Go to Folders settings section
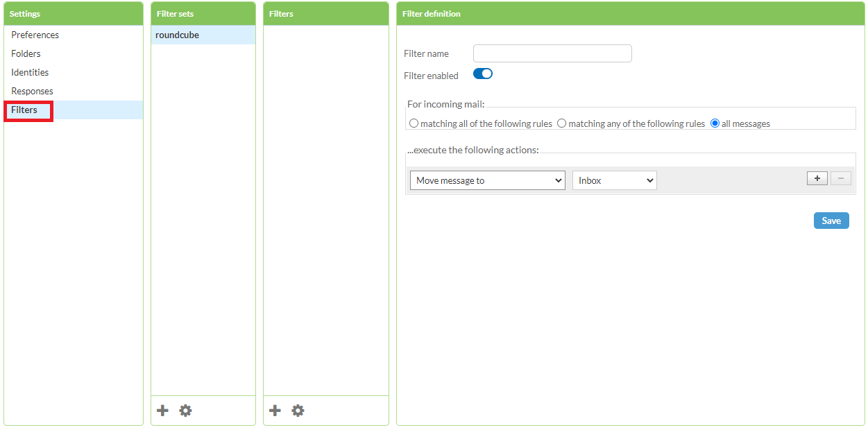Screen dimensions: 868x430 point(74,53)
